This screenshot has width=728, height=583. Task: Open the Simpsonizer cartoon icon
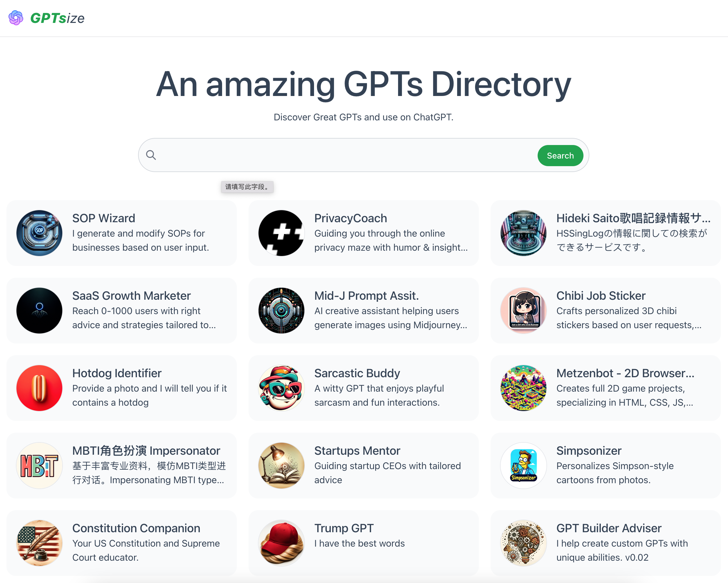(523, 466)
